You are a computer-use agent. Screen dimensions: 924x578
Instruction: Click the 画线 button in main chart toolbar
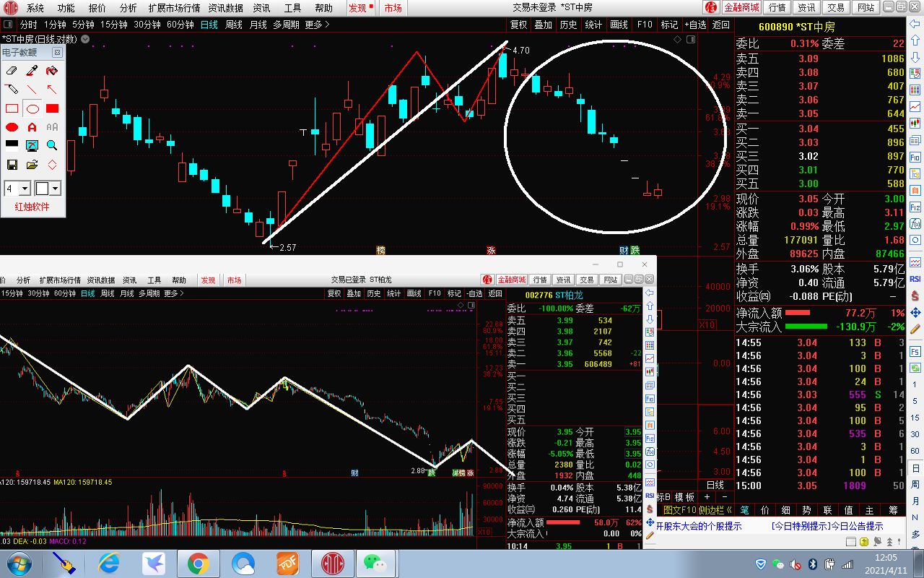(619, 25)
